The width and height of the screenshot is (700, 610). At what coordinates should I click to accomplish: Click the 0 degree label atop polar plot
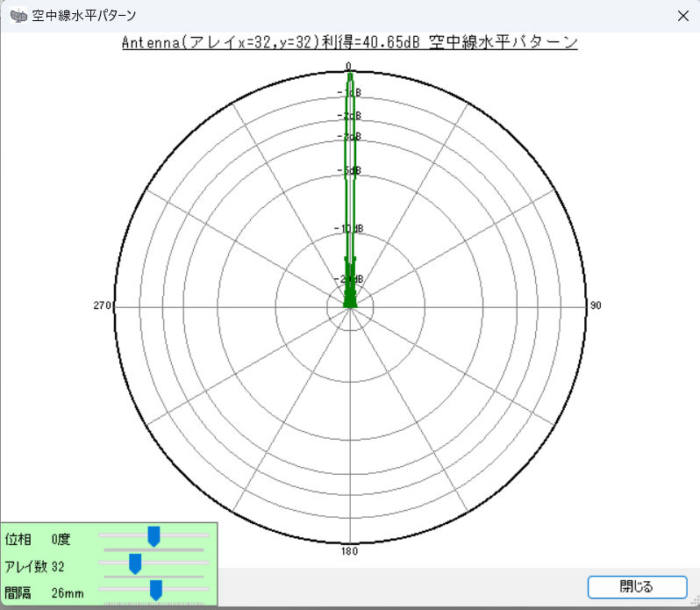(349, 66)
